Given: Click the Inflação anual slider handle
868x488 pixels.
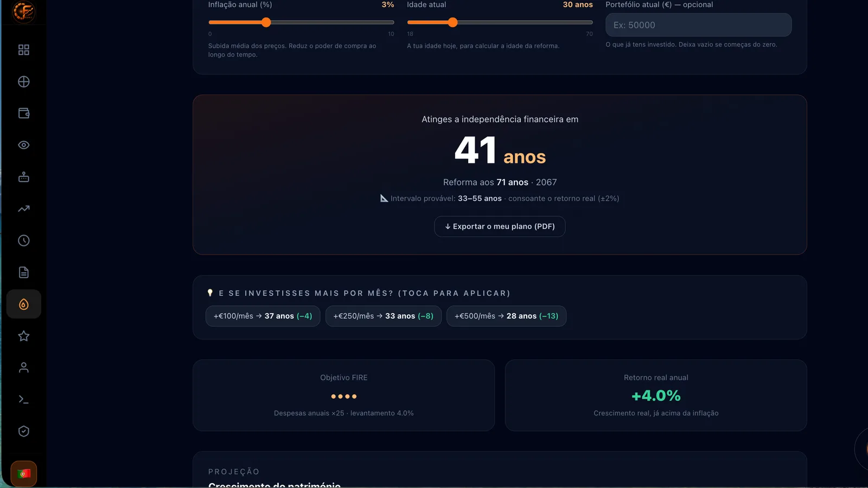Looking at the screenshot, I should pyautogui.click(x=266, y=22).
